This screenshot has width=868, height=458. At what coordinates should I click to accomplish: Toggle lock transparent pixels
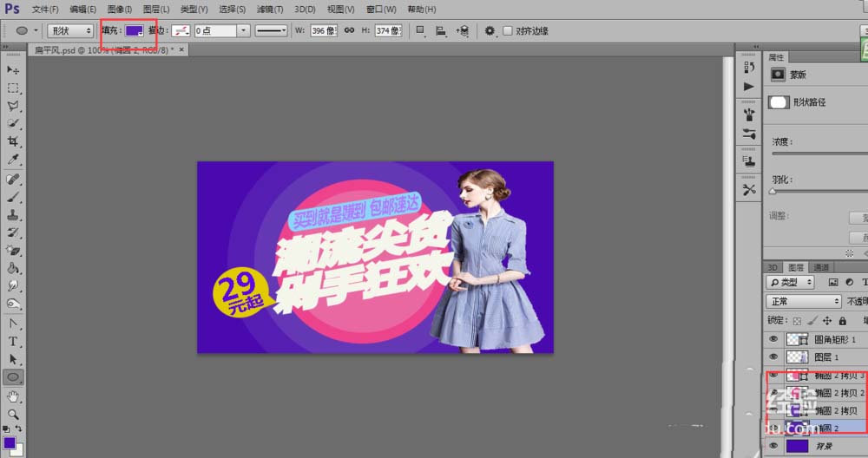[x=797, y=321]
